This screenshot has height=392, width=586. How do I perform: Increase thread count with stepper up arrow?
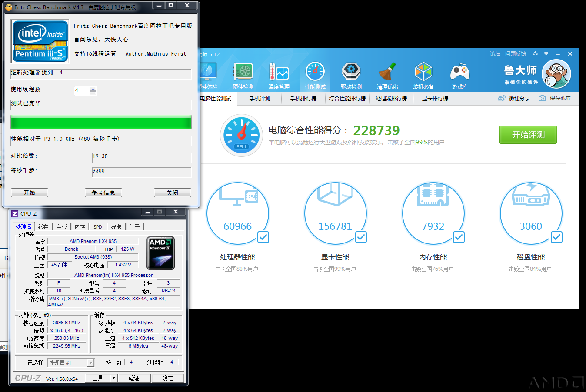(93, 89)
